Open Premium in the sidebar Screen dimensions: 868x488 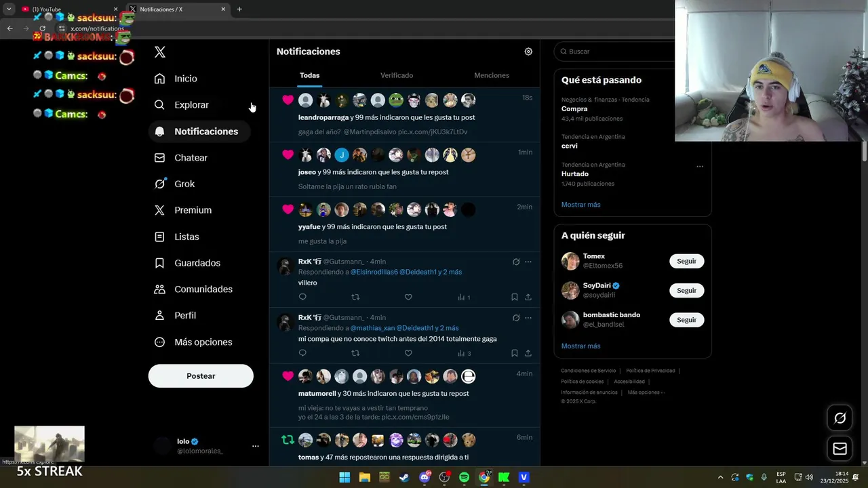[x=183, y=210]
